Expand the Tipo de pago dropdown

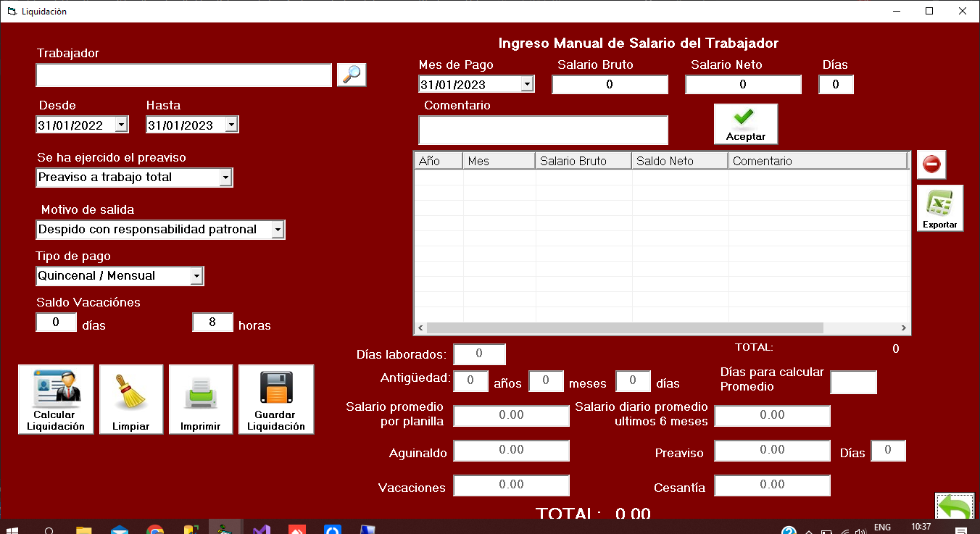point(196,276)
